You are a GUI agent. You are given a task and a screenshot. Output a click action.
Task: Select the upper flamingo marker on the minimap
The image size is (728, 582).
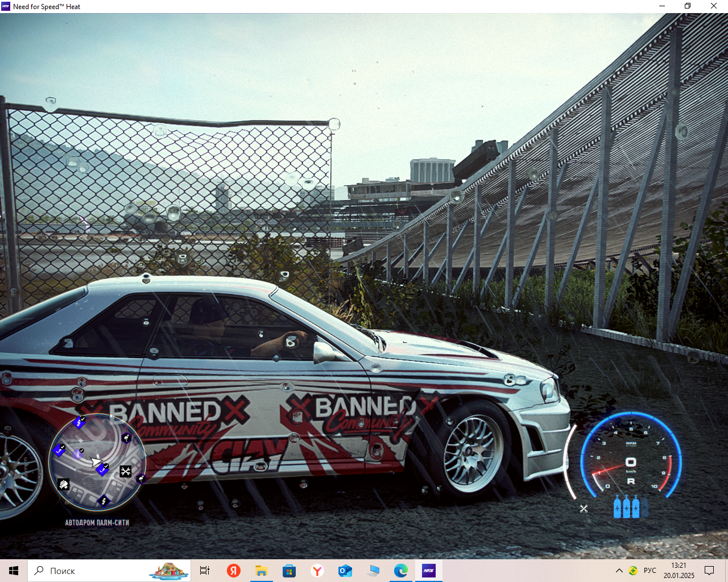(126, 438)
